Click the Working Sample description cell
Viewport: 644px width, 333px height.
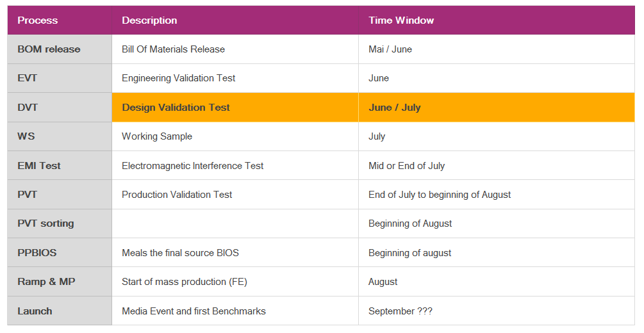[157, 136]
